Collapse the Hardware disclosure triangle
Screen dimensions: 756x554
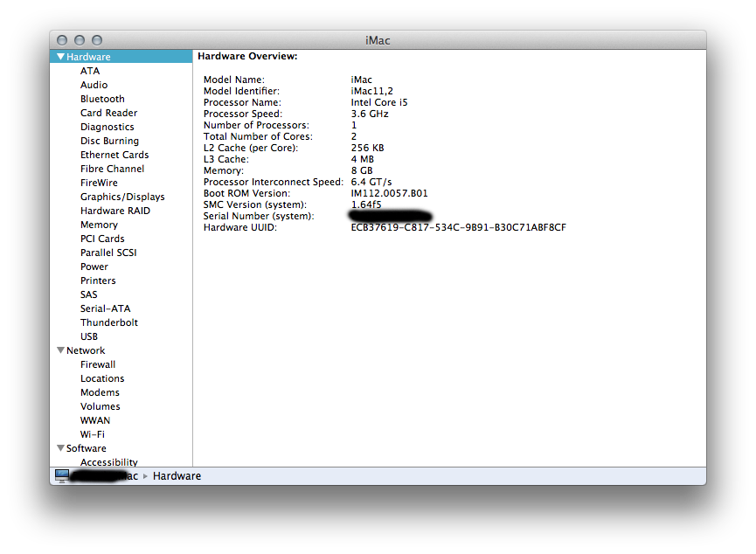(61, 57)
